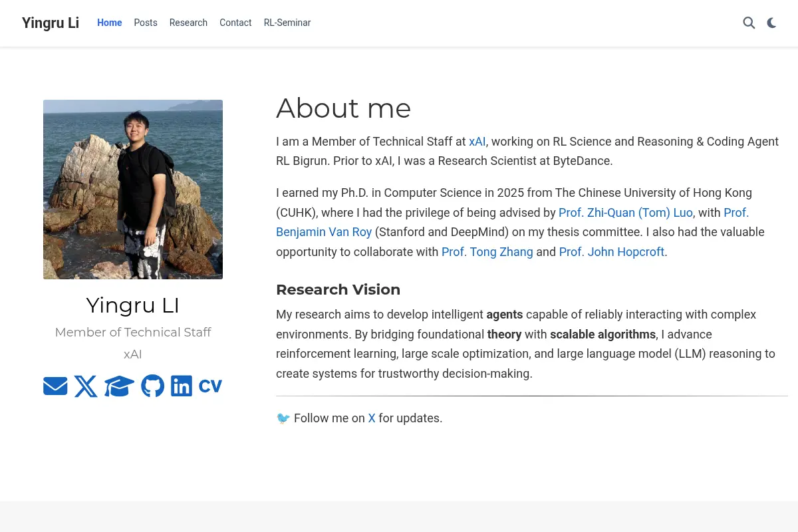The image size is (798, 532).
Task: Open the Contact nav item
Action: coord(235,23)
